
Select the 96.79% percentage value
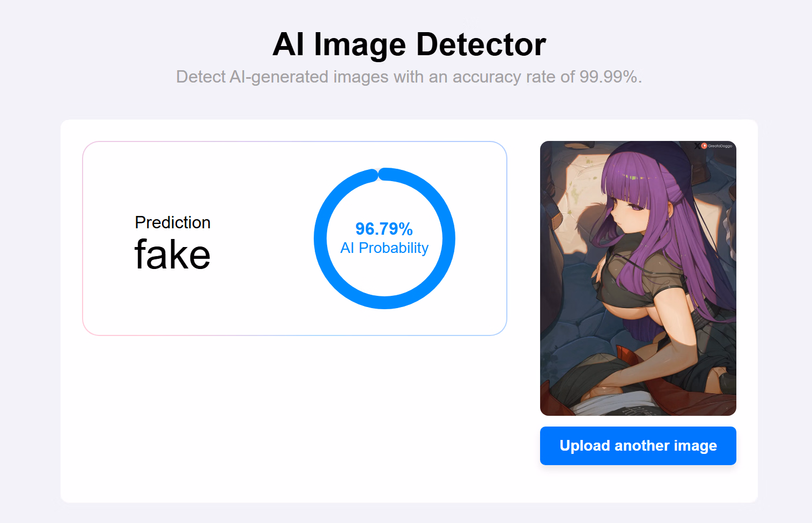click(x=384, y=229)
